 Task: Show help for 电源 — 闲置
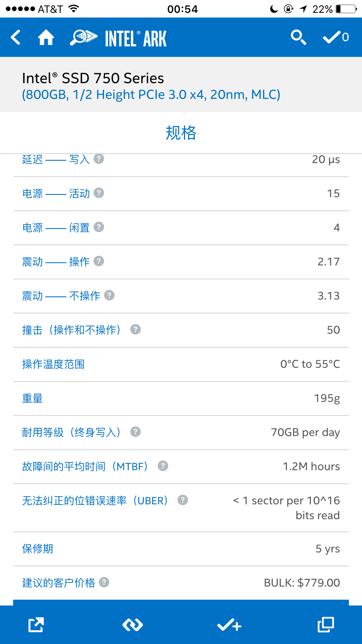coord(99,227)
